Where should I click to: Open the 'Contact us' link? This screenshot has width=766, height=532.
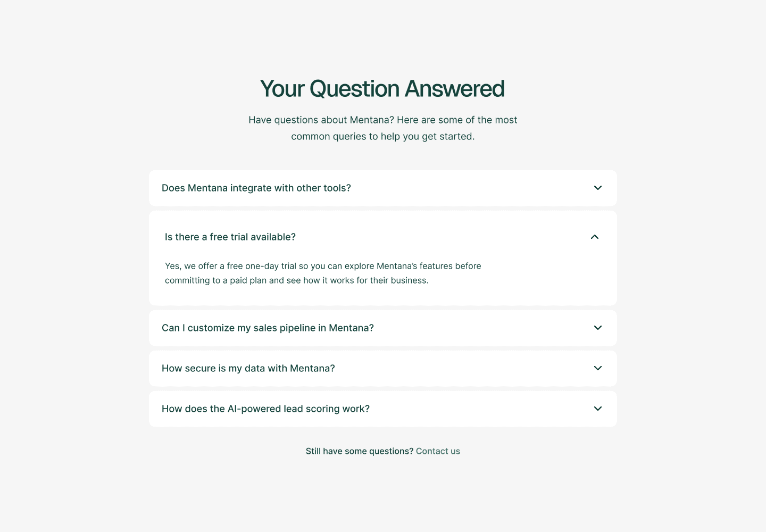point(438,451)
